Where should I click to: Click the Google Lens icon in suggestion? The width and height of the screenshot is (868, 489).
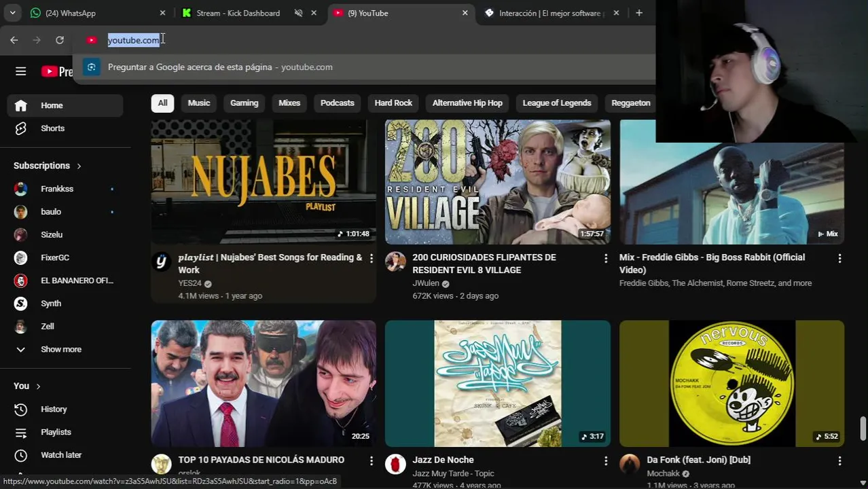coord(92,67)
